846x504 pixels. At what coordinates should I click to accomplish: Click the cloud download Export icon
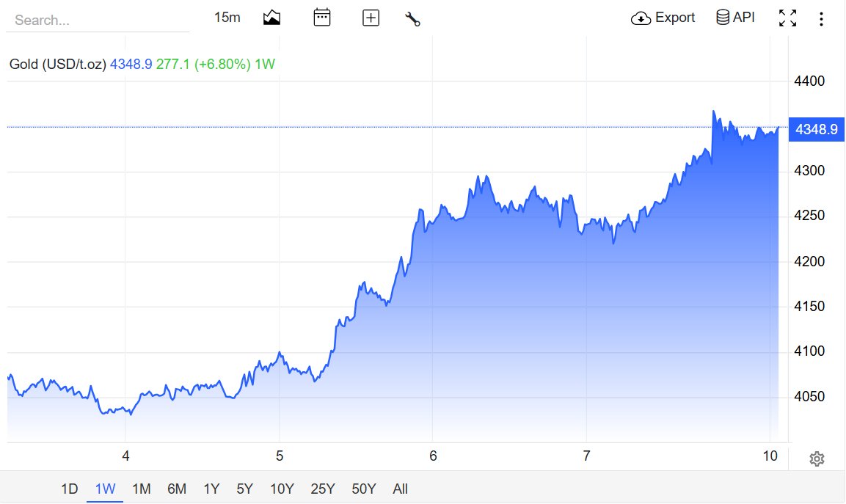[641, 18]
